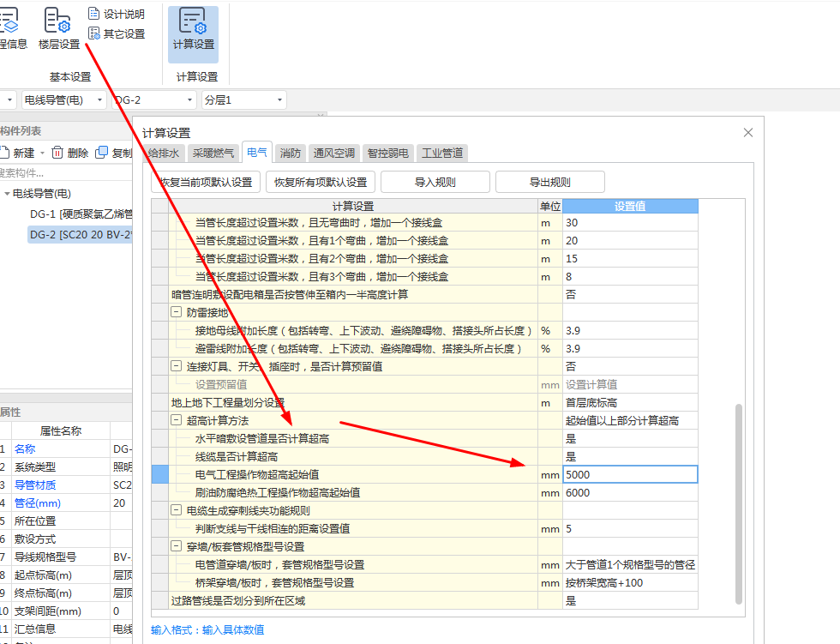Image resolution: width=840 pixels, height=644 pixels.
Task: Collapse 穿墙/板套管规格型号设置 group
Action: pyautogui.click(x=176, y=546)
